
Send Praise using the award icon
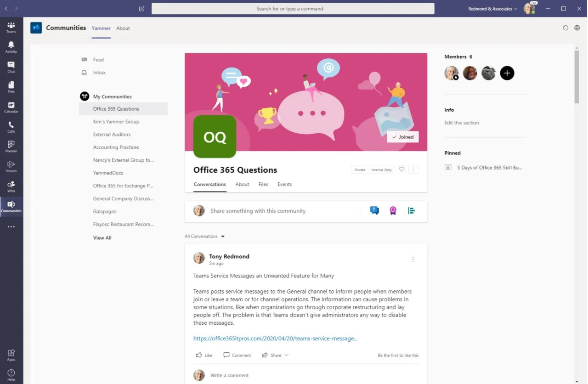(x=393, y=210)
